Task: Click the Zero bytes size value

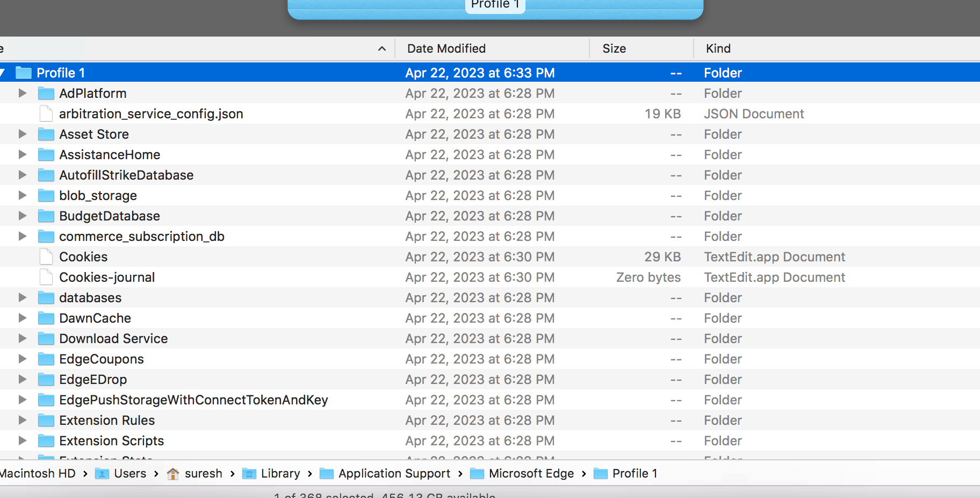Action: (x=648, y=278)
